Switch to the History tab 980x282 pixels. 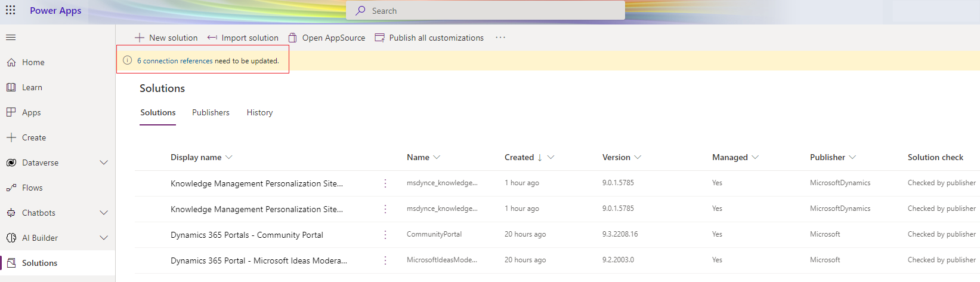tap(259, 112)
